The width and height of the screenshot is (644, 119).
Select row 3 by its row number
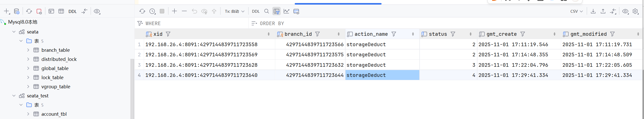(x=139, y=65)
